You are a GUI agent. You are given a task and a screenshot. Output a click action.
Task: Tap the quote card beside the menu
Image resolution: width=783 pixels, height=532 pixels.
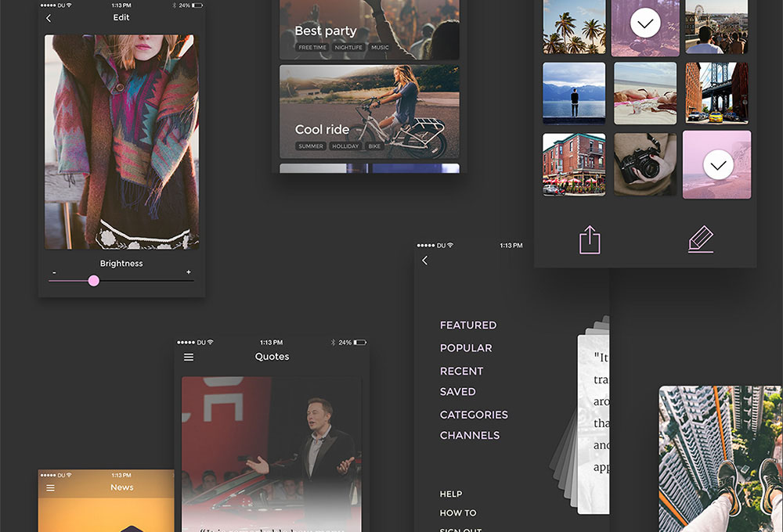594,424
